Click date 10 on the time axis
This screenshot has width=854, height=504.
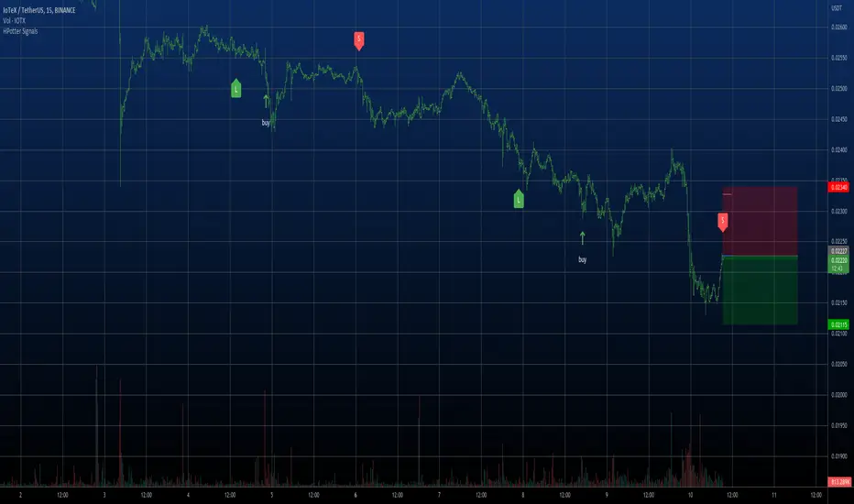pyautogui.click(x=690, y=495)
